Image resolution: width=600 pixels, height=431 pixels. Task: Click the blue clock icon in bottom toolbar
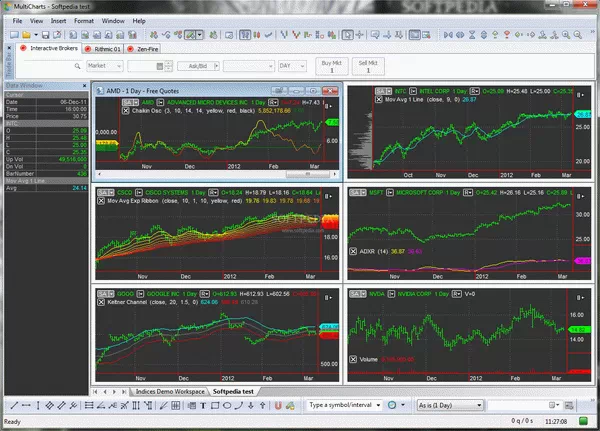(392, 405)
